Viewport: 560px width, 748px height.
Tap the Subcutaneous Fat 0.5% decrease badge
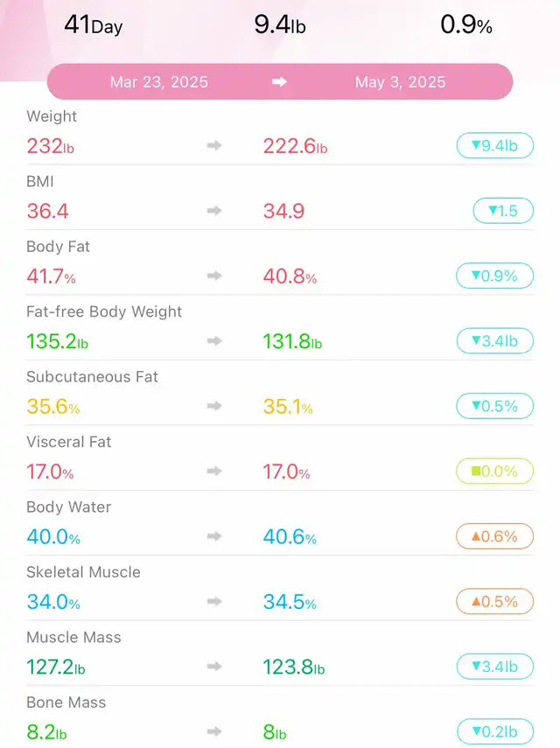494,406
